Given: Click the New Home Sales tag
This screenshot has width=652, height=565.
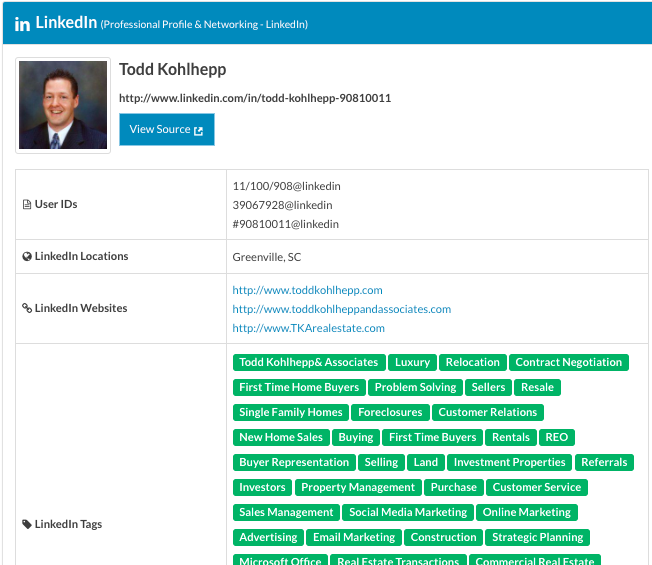Looking at the screenshot, I should pyautogui.click(x=281, y=437).
